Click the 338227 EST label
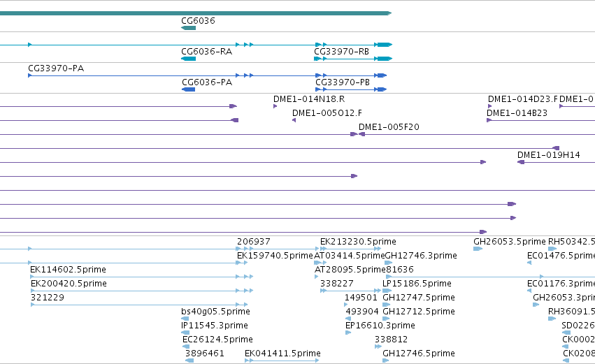The image size is (595, 364). (x=337, y=284)
